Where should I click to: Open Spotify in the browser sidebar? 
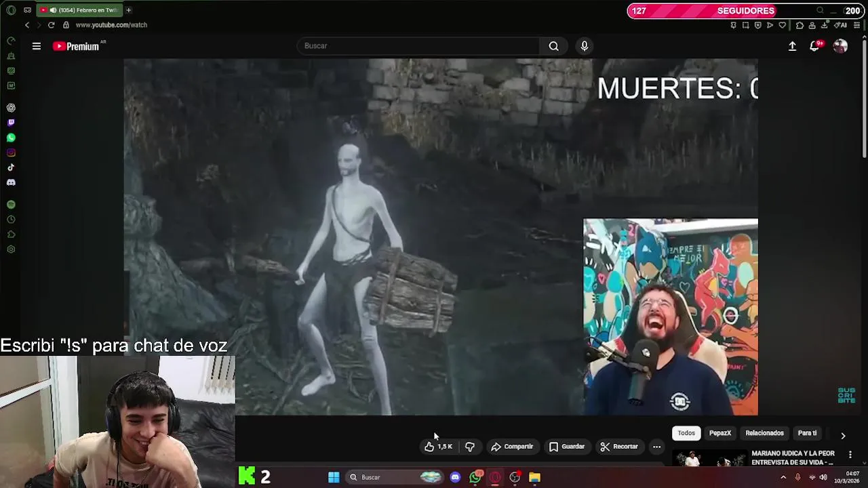pyautogui.click(x=11, y=205)
